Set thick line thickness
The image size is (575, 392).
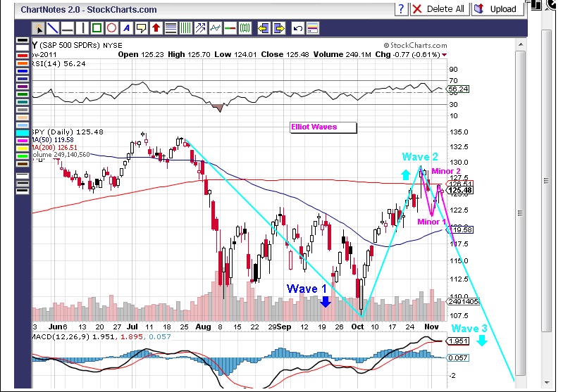point(23,191)
